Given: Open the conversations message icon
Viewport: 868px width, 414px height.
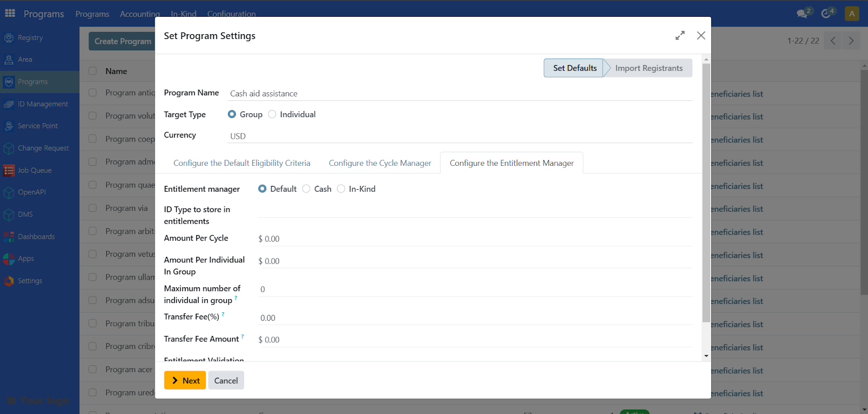Looking at the screenshot, I should click(x=803, y=14).
